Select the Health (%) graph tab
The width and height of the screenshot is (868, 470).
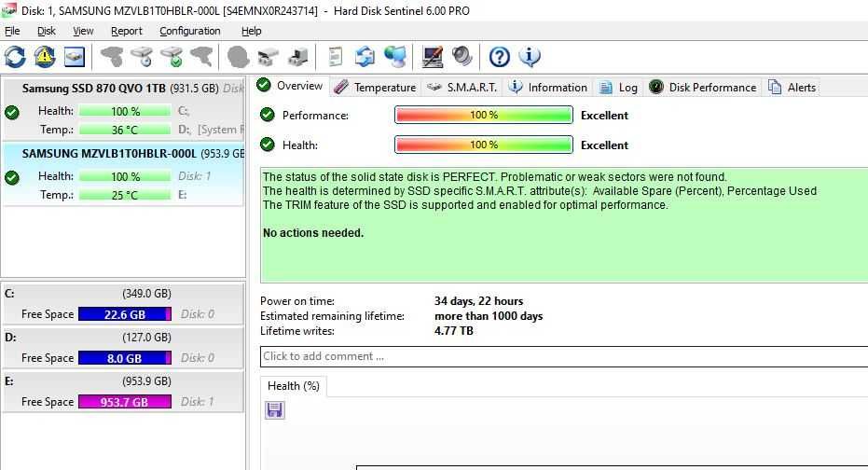pos(294,386)
